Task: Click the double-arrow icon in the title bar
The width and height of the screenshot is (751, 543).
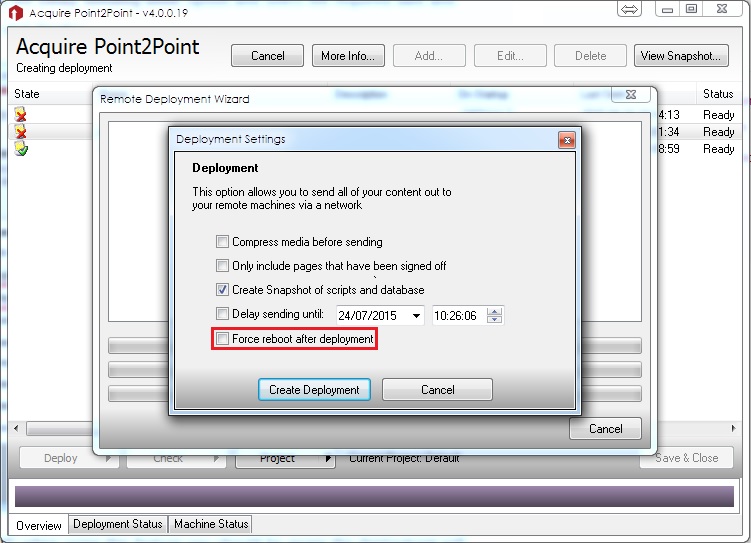Action: click(x=629, y=9)
